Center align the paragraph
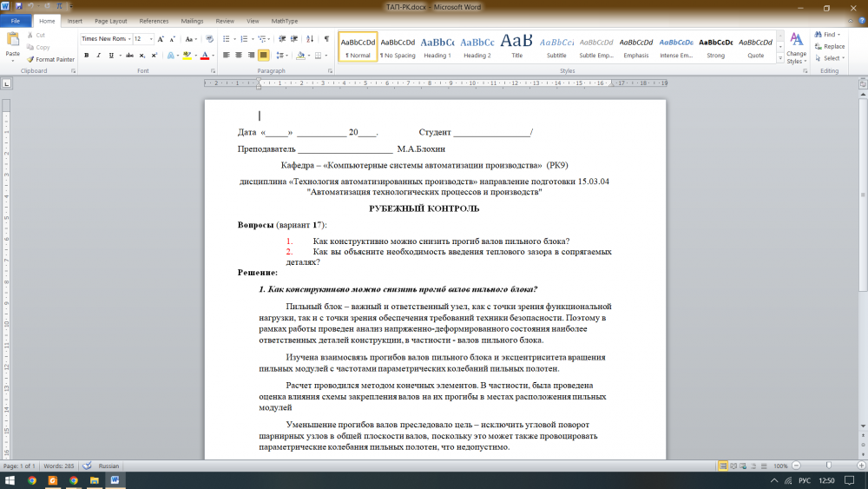 pyautogui.click(x=239, y=55)
